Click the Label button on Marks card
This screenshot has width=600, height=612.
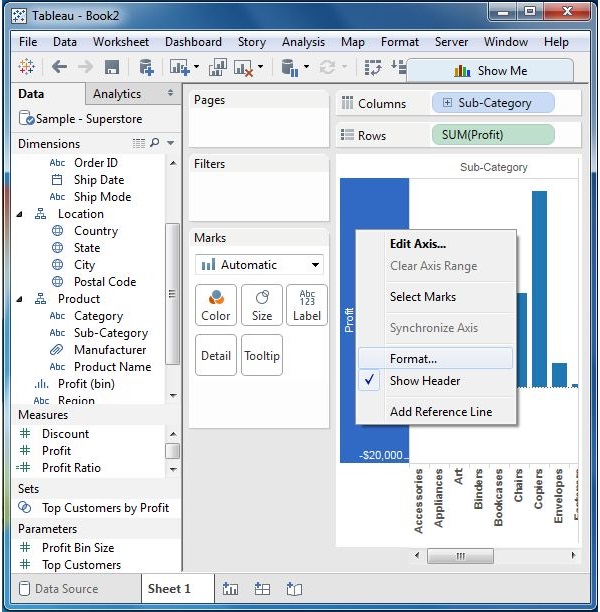pyautogui.click(x=306, y=305)
